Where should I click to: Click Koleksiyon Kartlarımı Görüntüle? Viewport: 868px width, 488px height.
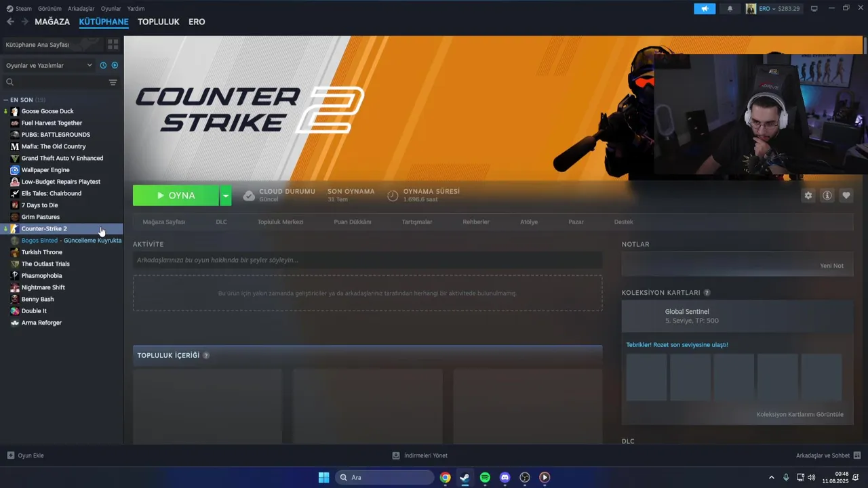coord(800,414)
